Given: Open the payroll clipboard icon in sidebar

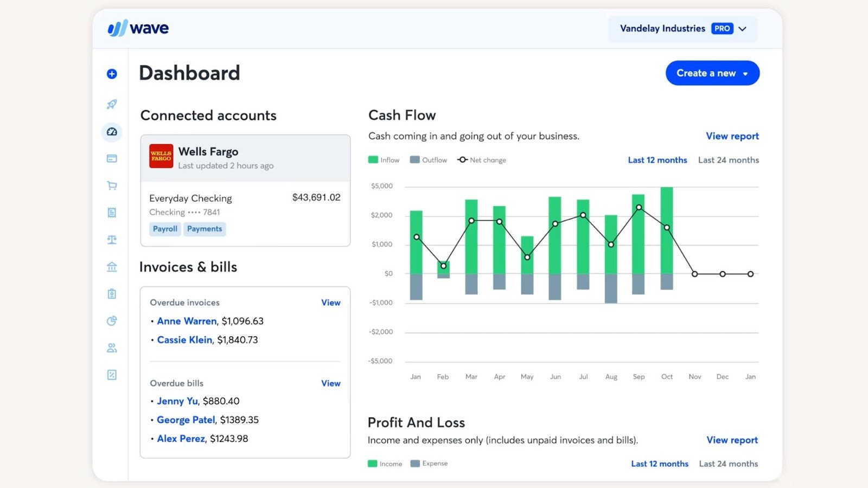Looking at the screenshot, I should (x=111, y=294).
